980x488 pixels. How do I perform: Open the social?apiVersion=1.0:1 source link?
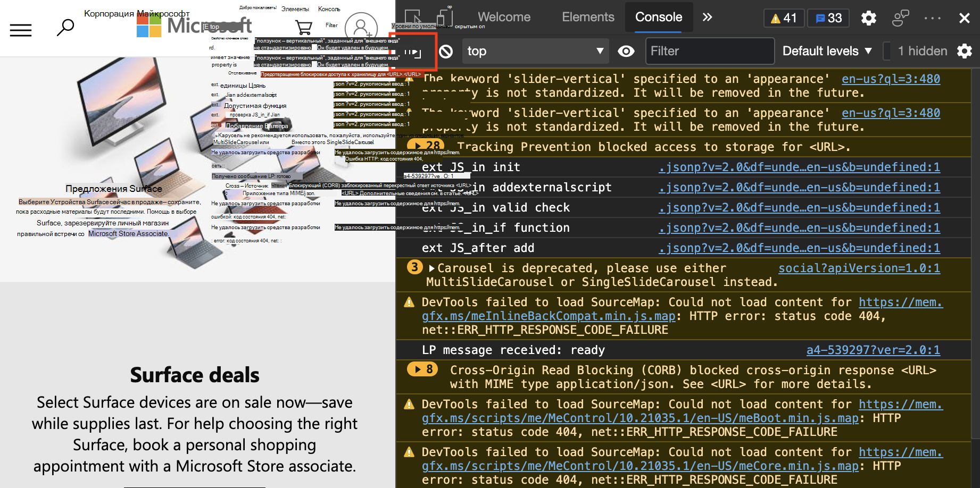click(859, 268)
